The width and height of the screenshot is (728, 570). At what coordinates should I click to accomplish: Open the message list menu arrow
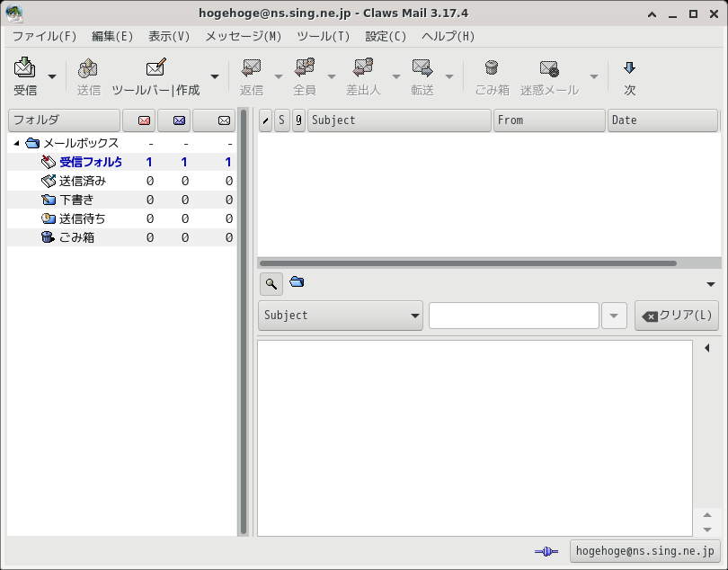(x=711, y=284)
